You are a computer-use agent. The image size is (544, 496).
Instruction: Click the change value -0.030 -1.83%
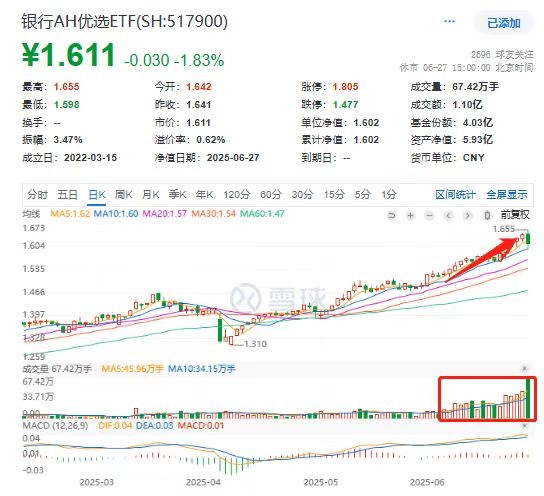174,60
